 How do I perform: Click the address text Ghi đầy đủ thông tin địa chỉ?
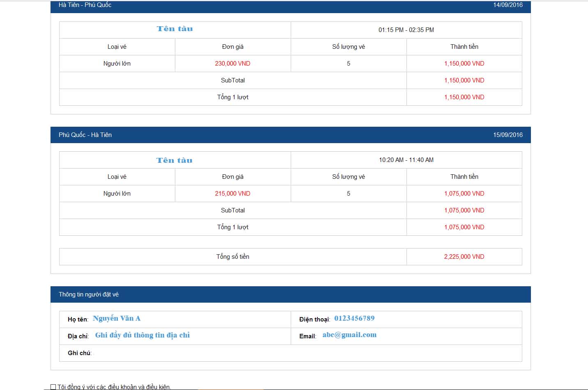click(x=142, y=335)
